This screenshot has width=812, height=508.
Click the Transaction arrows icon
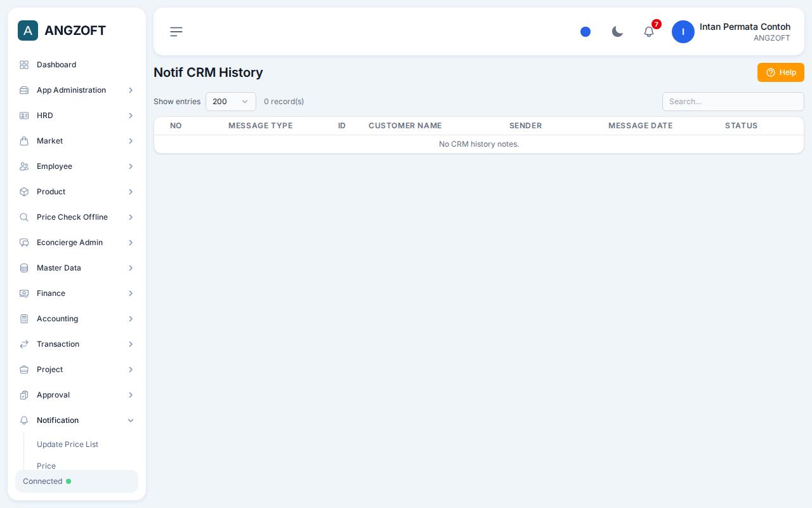pos(24,344)
